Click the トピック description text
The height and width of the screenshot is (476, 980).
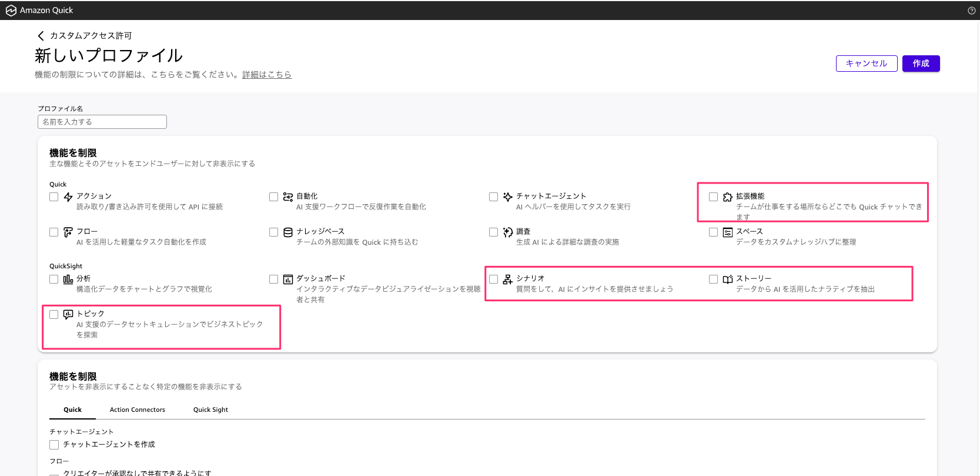pos(169,329)
